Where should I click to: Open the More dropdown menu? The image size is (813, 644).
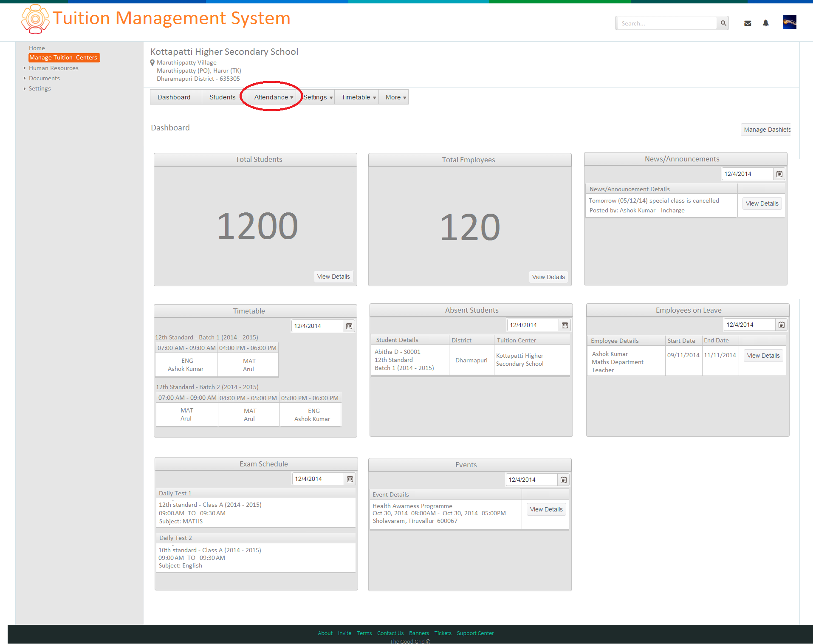(395, 97)
